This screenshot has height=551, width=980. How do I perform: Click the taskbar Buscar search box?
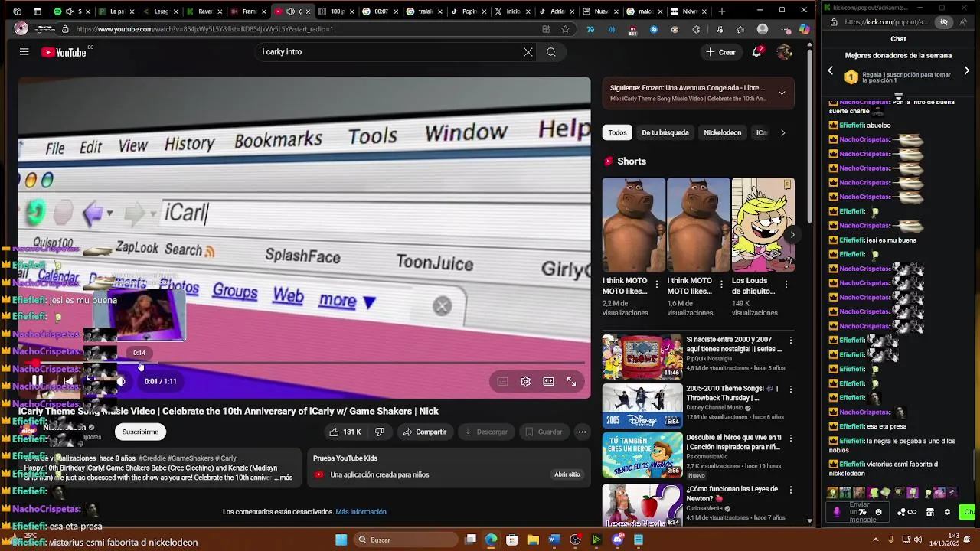(407, 540)
